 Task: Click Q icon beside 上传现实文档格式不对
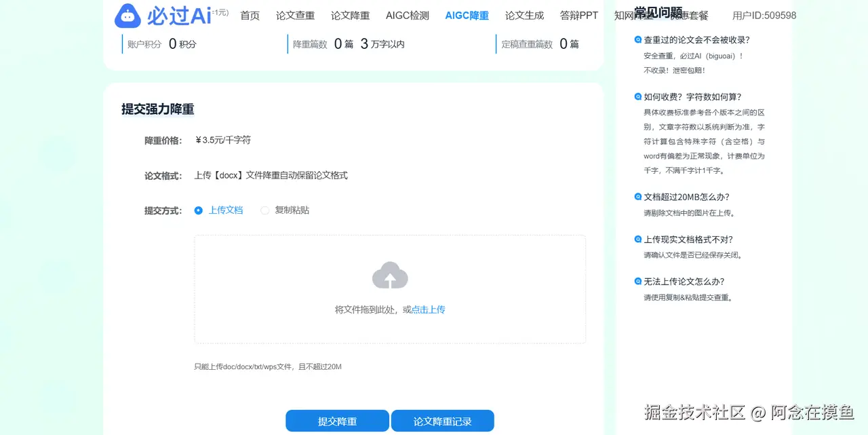(638, 239)
